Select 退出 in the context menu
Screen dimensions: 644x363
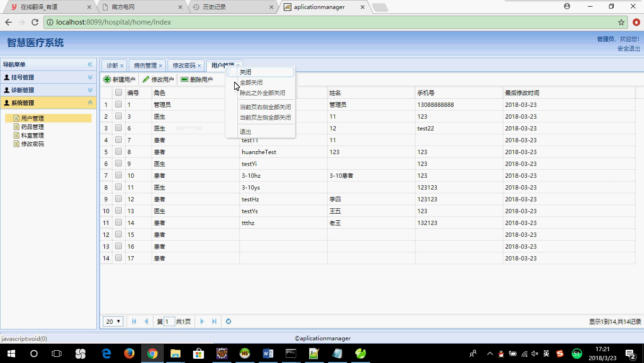point(260,131)
